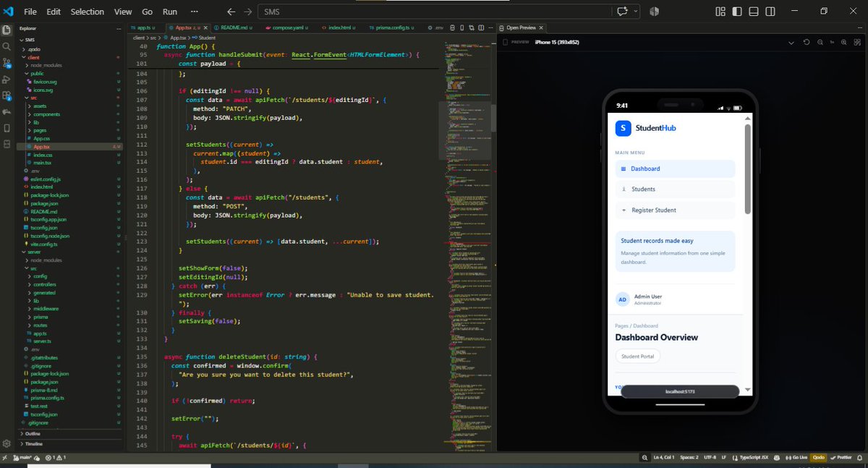Open server.ts in explorer
This screenshot has height=468, width=868.
(x=42, y=341)
